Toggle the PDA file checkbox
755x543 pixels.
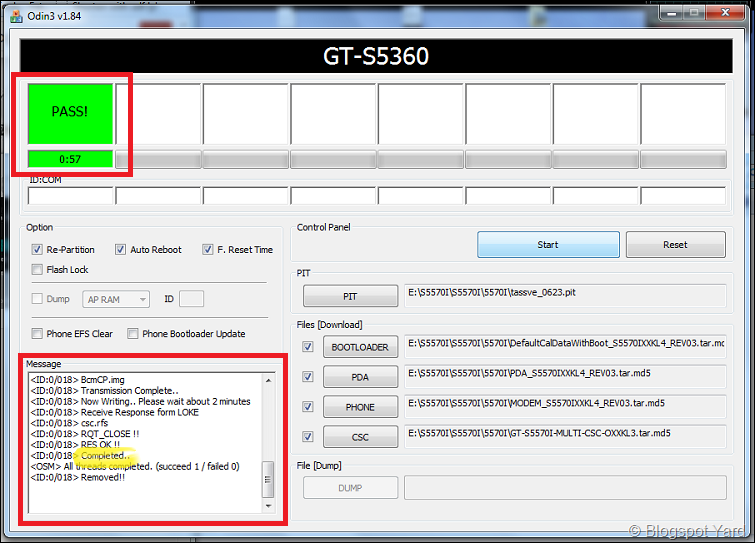coord(308,376)
